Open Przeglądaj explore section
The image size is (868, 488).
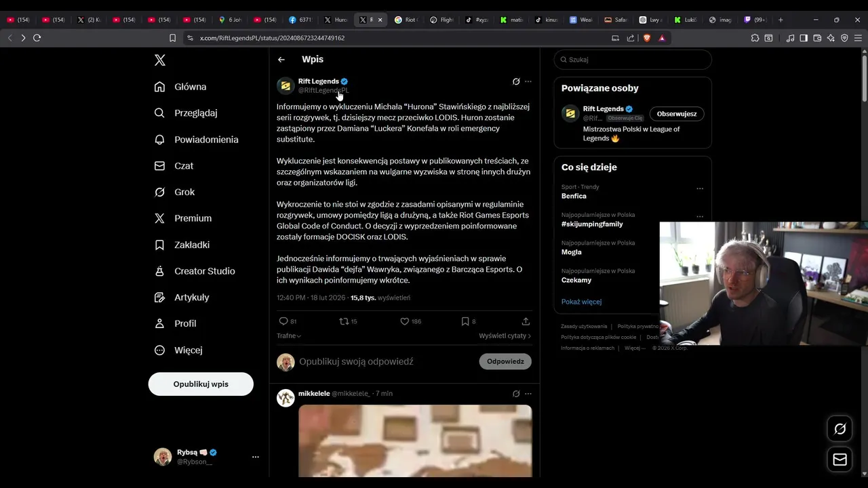(x=186, y=113)
